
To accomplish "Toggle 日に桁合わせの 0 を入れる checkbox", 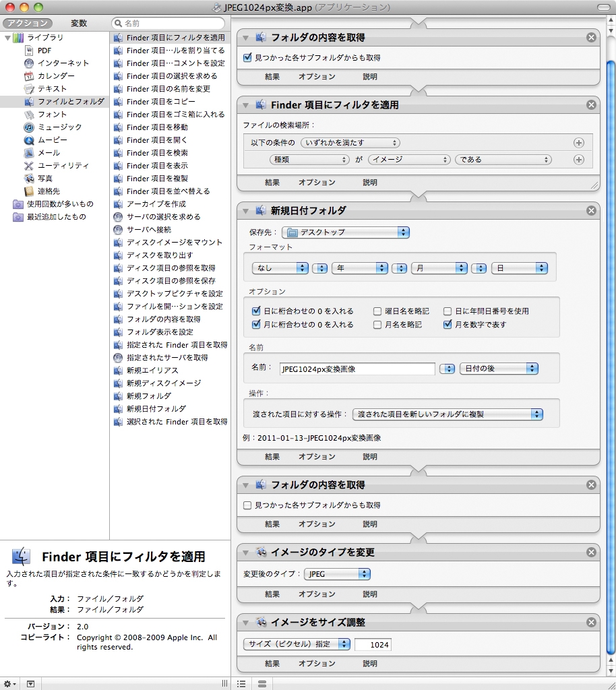I will (x=256, y=311).
